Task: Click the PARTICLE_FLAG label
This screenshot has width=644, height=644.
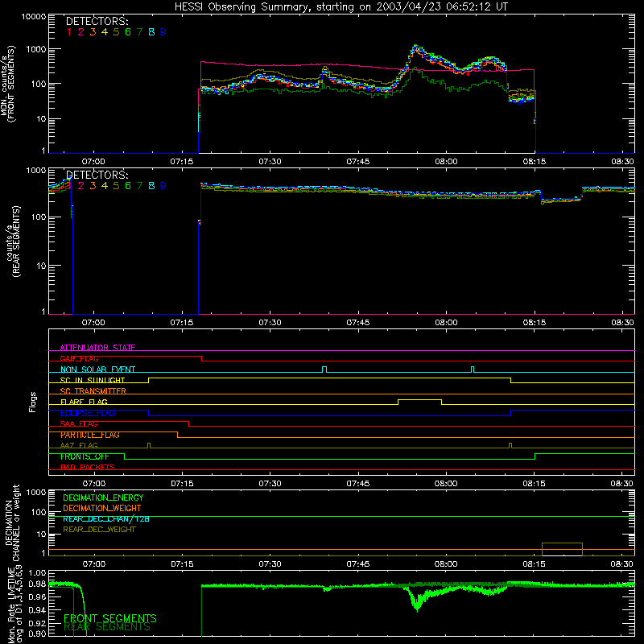Action: 90,435
